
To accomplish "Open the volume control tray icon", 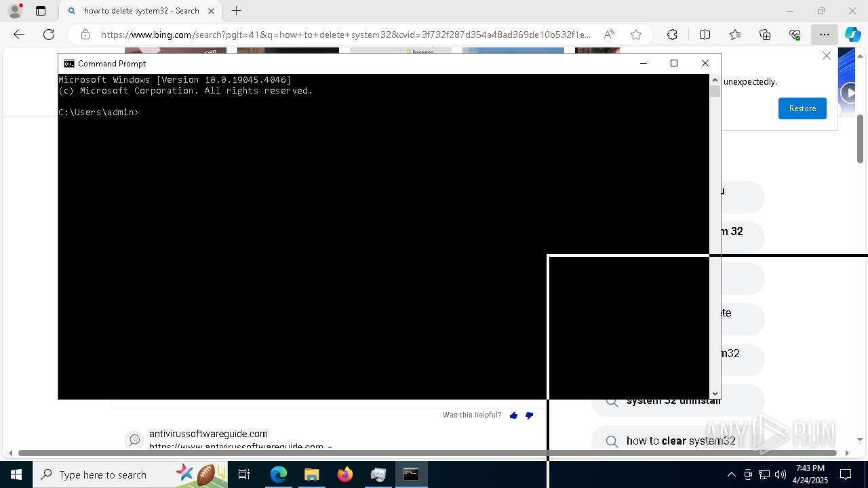I will (x=781, y=474).
